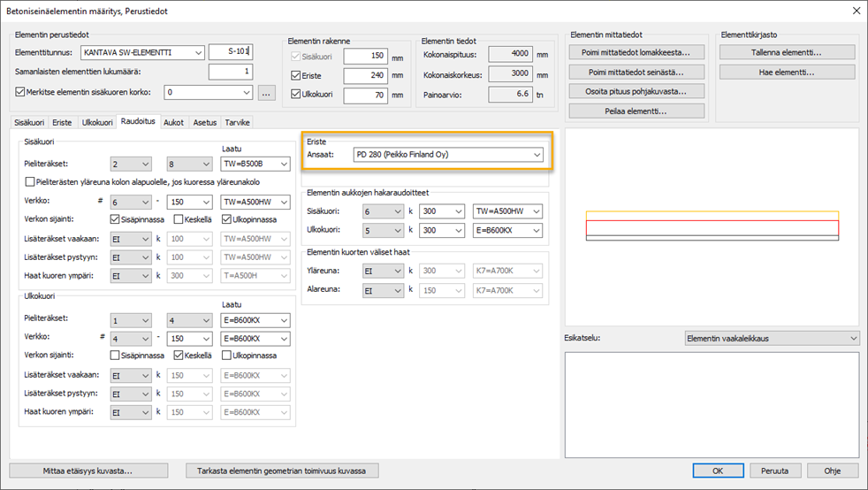This screenshot has width=868, height=490.
Task: Open the Elementtitunnus dropdown
Action: click(x=143, y=52)
